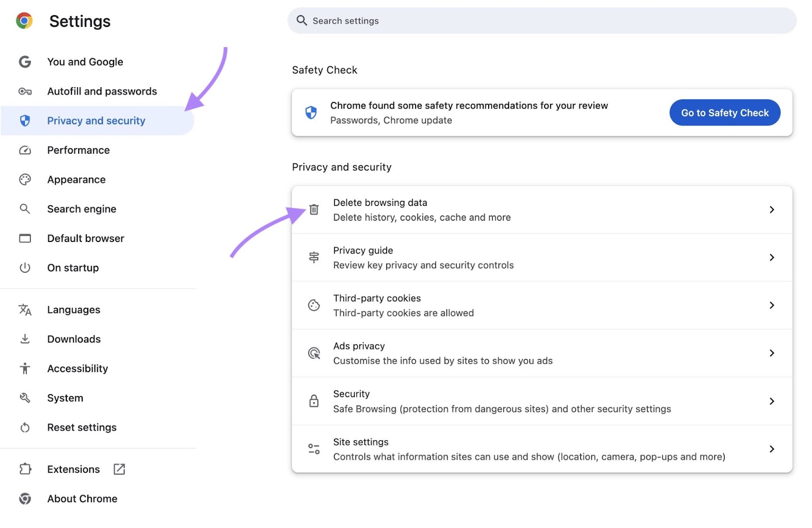This screenshot has width=812, height=528.
Task: Click the Delete browsing data trash icon
Action: coord(314,209)
